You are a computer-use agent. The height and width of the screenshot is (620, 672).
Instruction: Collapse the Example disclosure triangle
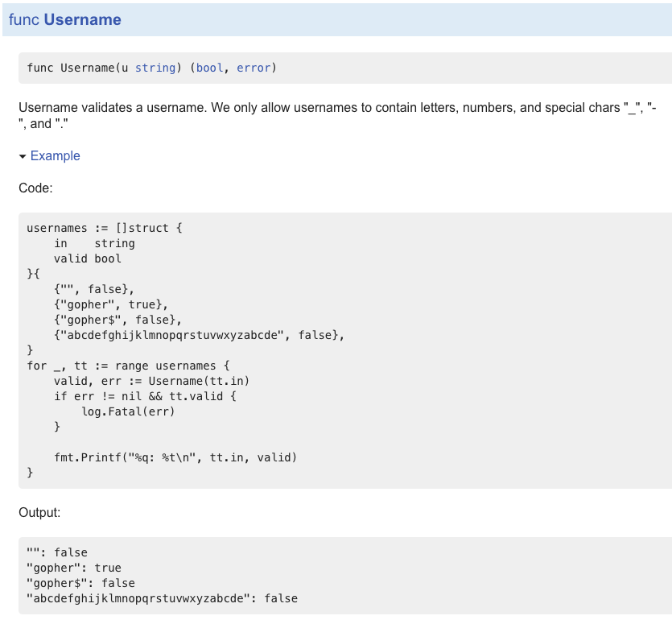pyautogui.click(x=23, y=156)
